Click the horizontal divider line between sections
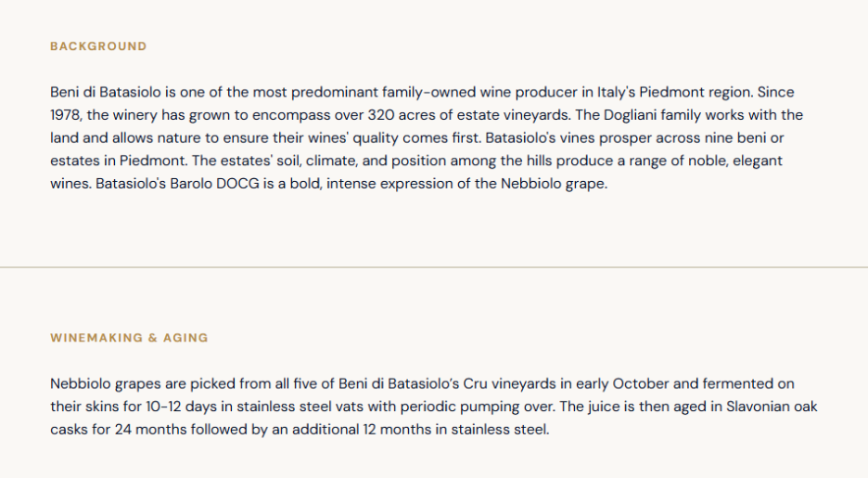 tap(434, 267)
